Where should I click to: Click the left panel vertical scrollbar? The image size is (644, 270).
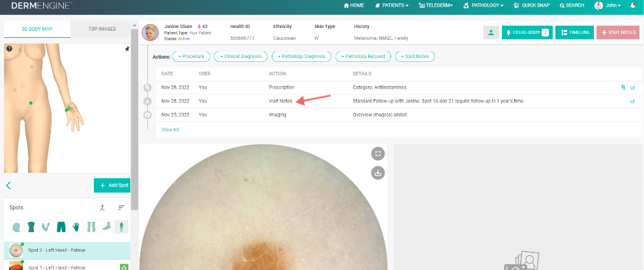pos(134,119)
